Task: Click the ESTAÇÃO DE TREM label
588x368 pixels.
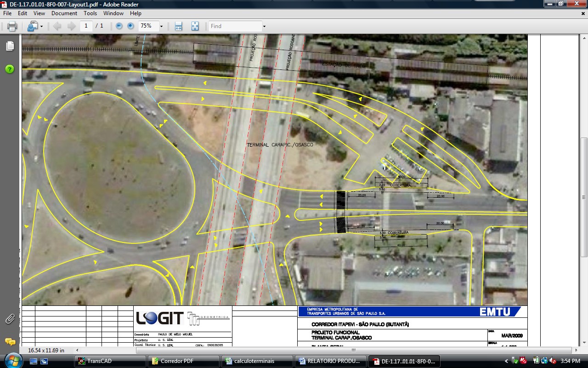Action: [x=344, y=66]
